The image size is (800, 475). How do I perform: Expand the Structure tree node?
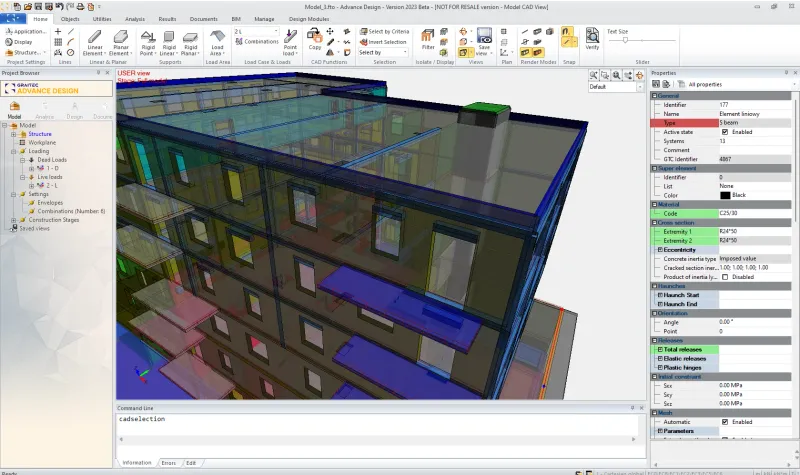[x=14, y=134]
